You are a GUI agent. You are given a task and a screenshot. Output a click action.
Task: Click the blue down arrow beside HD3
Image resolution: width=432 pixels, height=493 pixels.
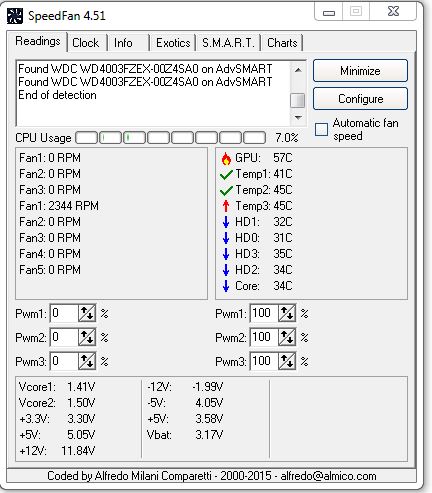coord(226,254)
